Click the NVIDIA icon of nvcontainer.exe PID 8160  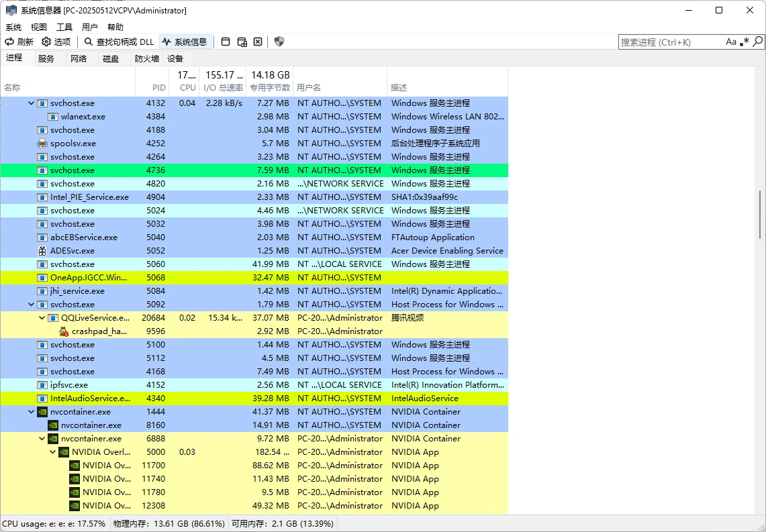(53, 425)
